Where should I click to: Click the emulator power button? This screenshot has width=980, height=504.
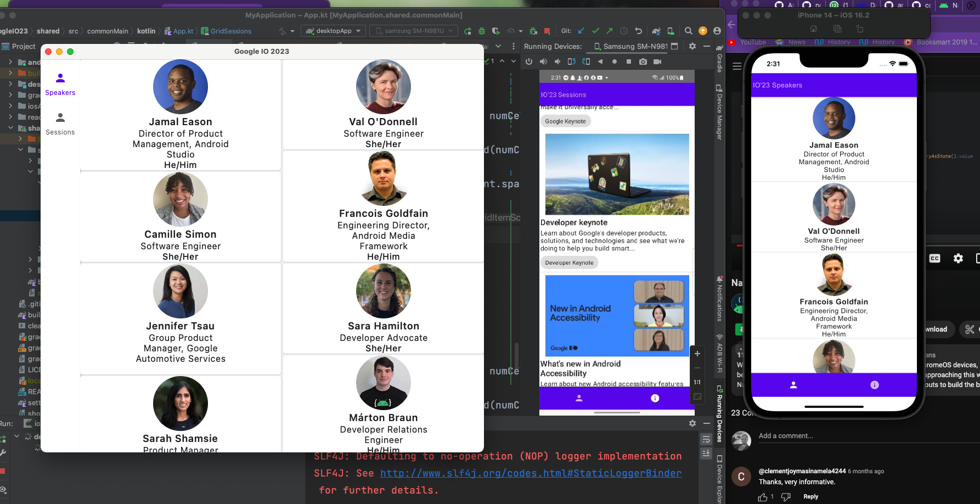click(x=529, y=61)
